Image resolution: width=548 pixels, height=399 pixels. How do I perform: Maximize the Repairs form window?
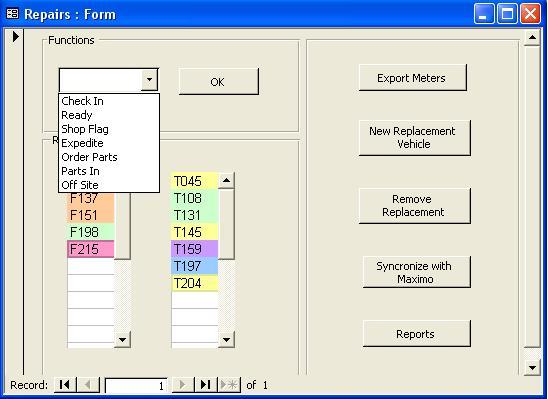(507, 14)
